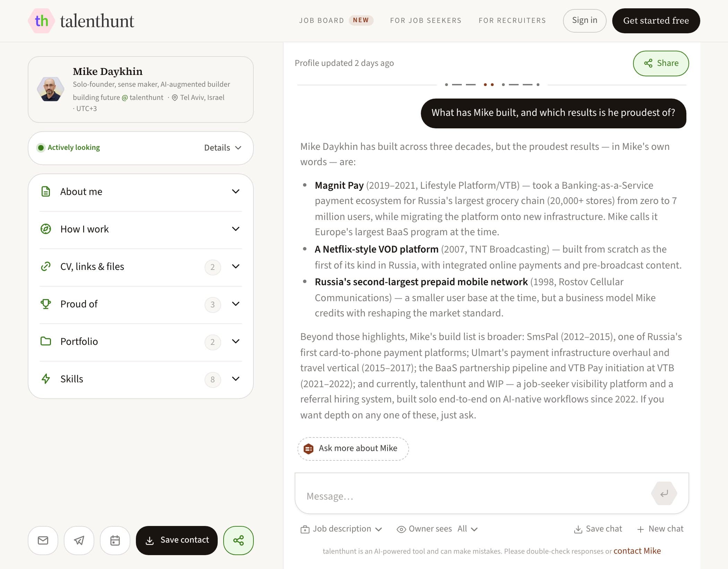The height and width of the screenshot is (569, 728).
Task: Click the document icon beside About me
Action: tap(46, 192)
